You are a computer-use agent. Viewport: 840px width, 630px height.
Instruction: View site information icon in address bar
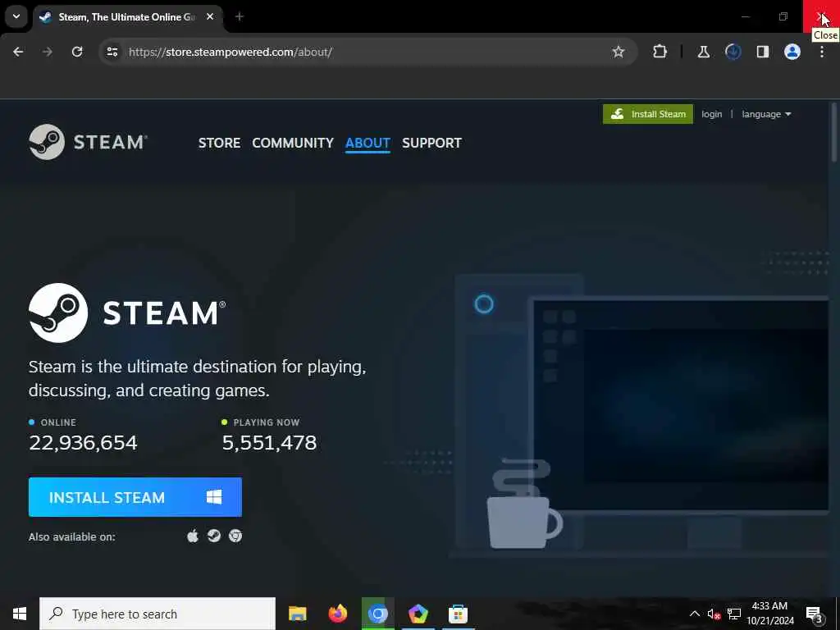(x=112, y=52)
